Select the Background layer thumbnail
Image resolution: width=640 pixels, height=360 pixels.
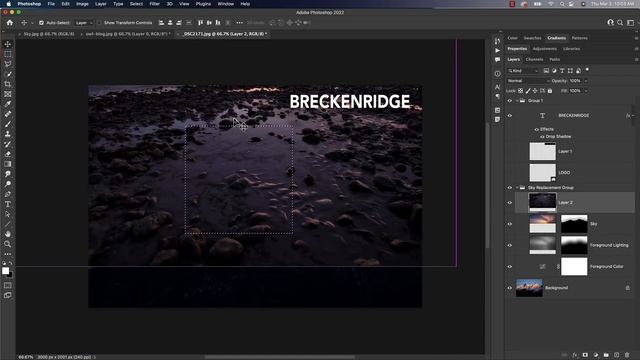pos(529,288)
